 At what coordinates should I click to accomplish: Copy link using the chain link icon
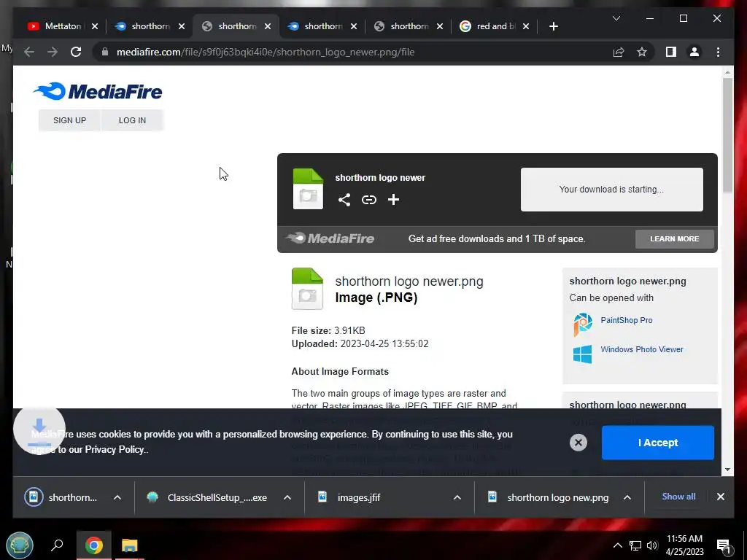[x=368, y=200]
